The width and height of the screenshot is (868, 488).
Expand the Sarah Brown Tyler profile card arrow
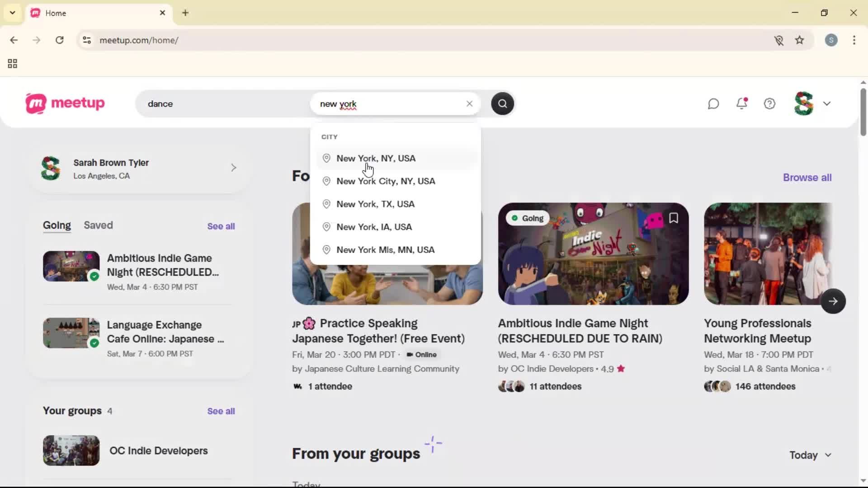(x=233, y=168)
